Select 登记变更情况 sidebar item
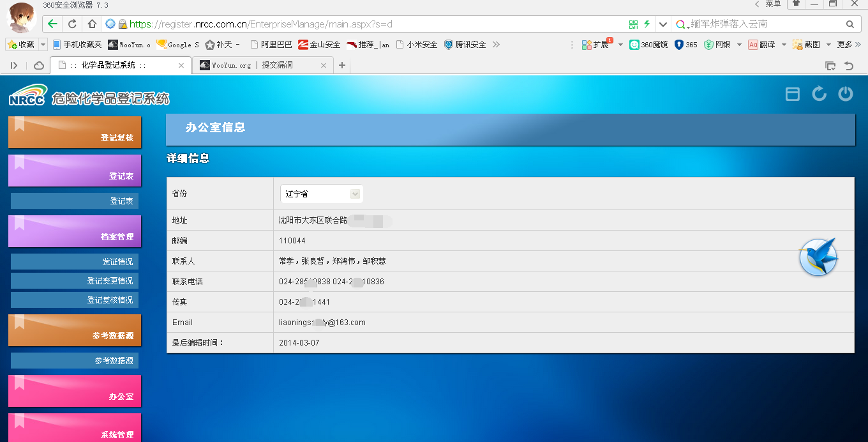 (75, 281)
